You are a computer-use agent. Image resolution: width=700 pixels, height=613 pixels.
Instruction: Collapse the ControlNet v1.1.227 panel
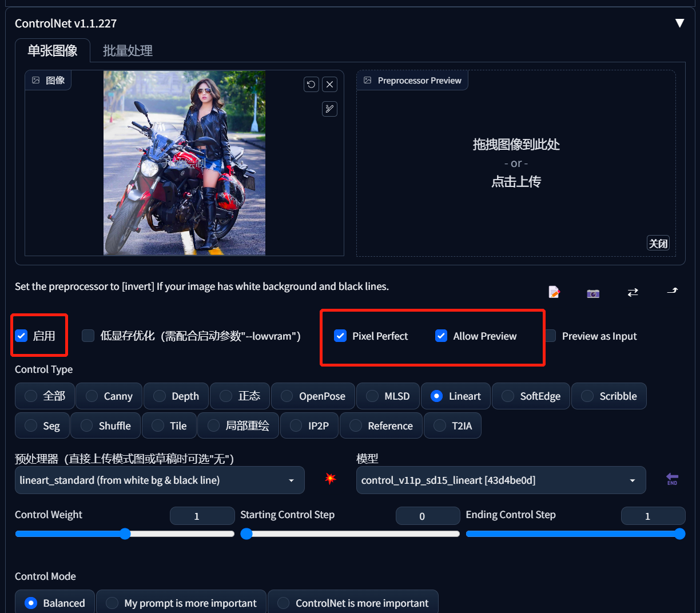pyautogui.click(x=679, y=23)
